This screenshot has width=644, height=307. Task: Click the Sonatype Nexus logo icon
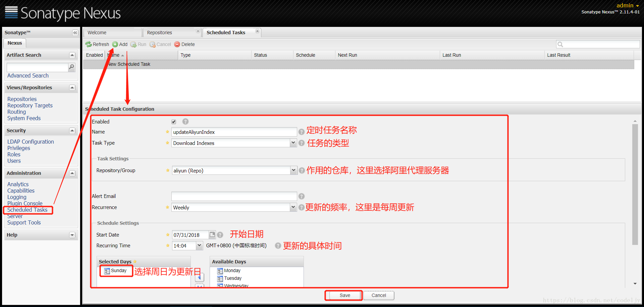click(11, 12)
